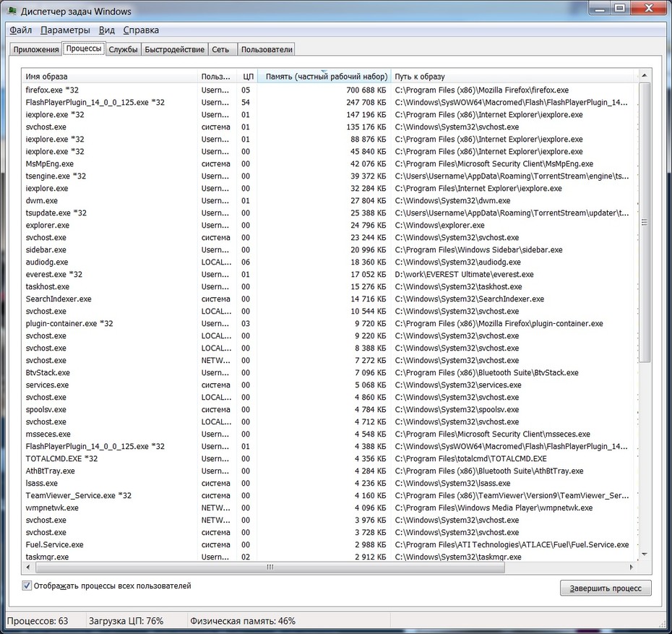672x634 pixels.
Task: Select the spoolsv.exe process
Action: [x=329, y=409]
